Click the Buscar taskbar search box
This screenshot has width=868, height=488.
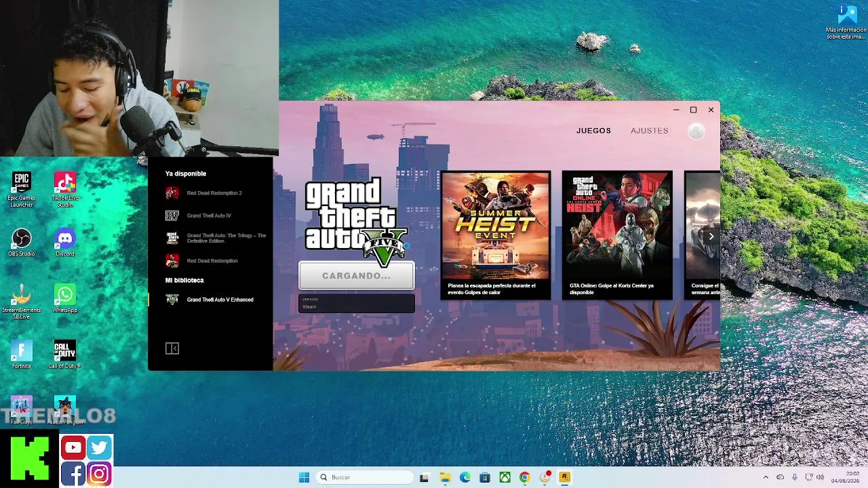[365, 477]
